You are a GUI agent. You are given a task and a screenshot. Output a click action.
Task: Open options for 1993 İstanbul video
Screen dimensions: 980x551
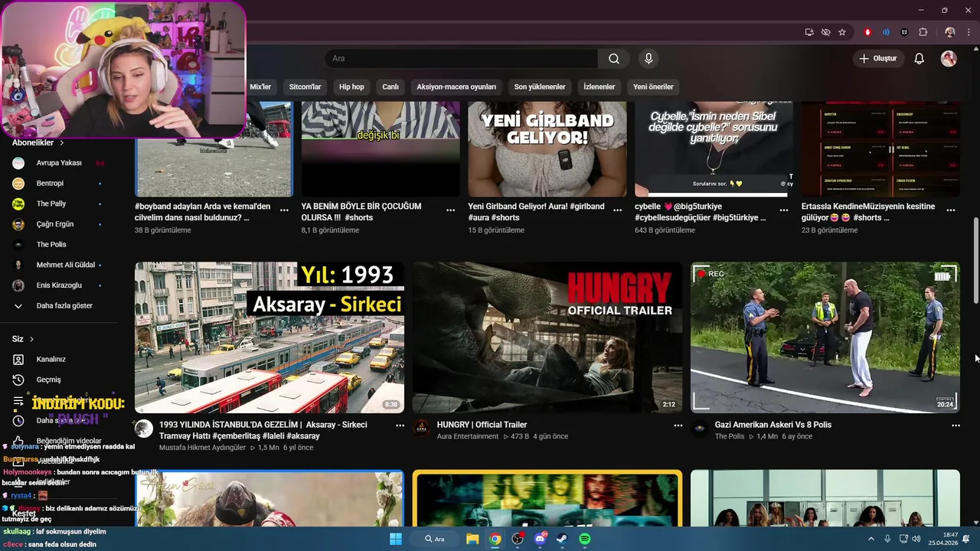click(x=400, y=425)
